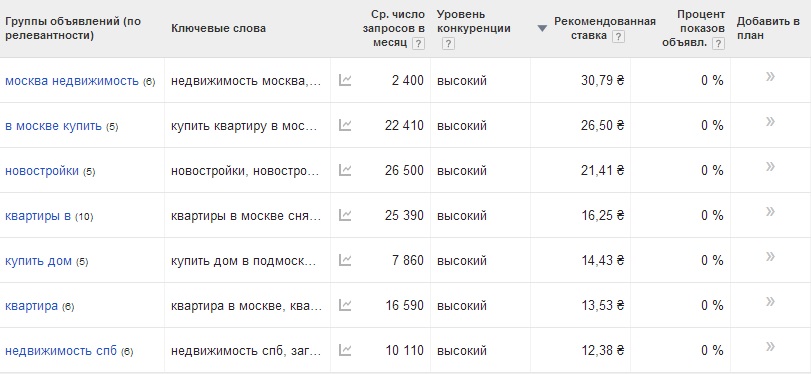View trend chart icon in недвижимость спб row
Image resolution: width=811 pixels, height=374 pixels.
(345, 350)
